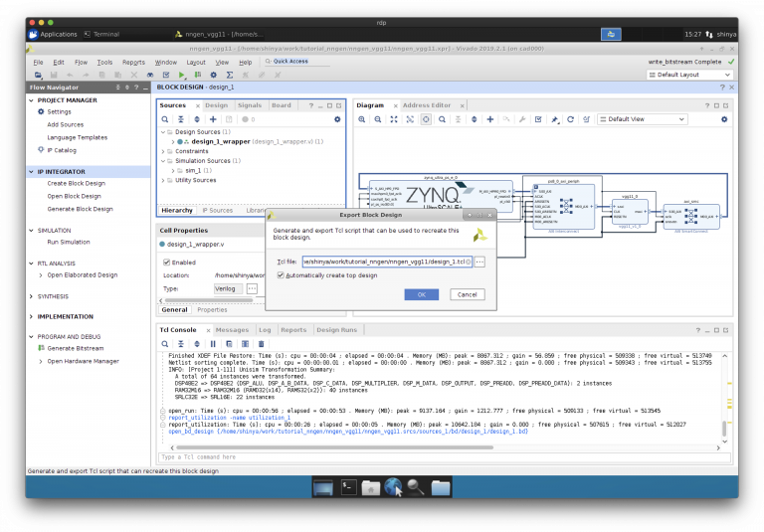Toggle the Enabled checkbox in Cell Properties
Image resolution: width=764 pixels, height=532 pixels.
tap(167, 263)
